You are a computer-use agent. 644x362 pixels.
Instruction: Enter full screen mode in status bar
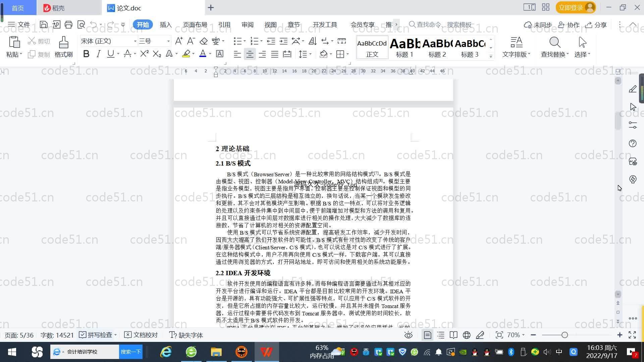click(632, 335)
